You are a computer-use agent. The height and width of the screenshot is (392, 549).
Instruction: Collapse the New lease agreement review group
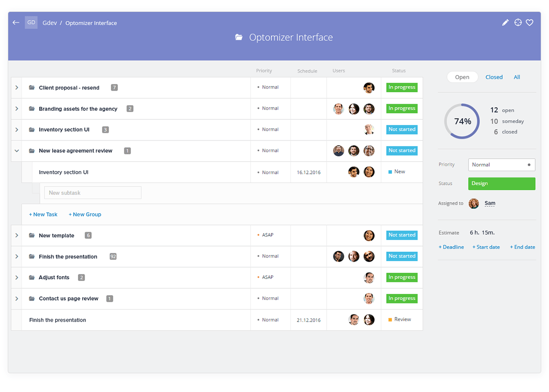(16, 150)
